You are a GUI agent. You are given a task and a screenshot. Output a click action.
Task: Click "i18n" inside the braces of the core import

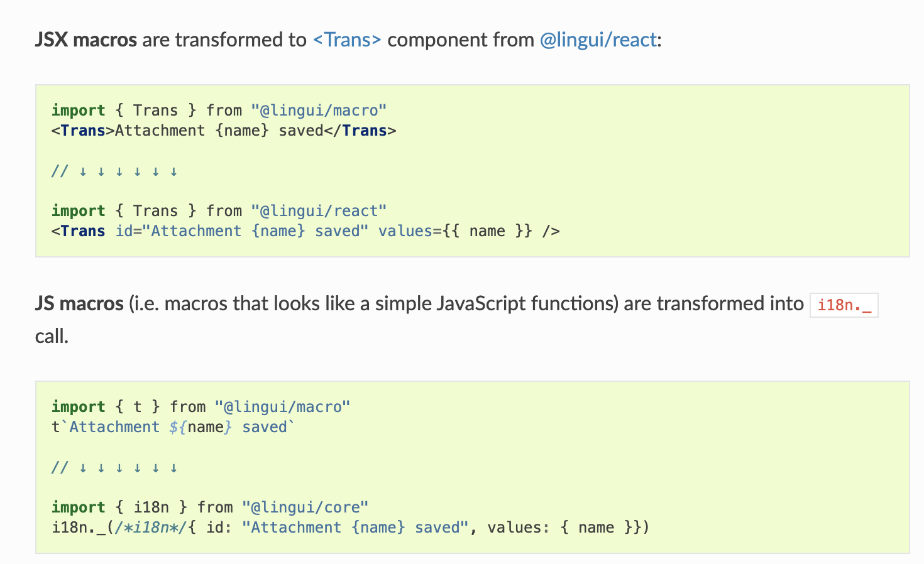pos(151,507)
